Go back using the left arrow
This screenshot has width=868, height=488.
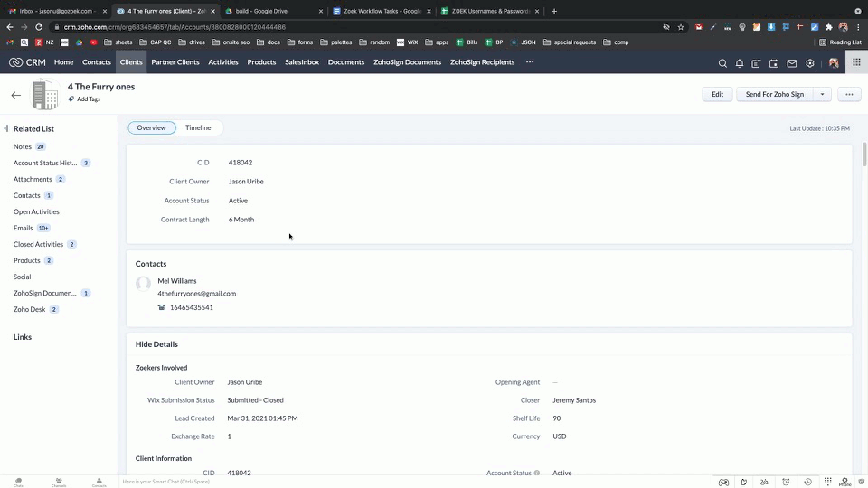pyautogui.click(x=16, y=95)
